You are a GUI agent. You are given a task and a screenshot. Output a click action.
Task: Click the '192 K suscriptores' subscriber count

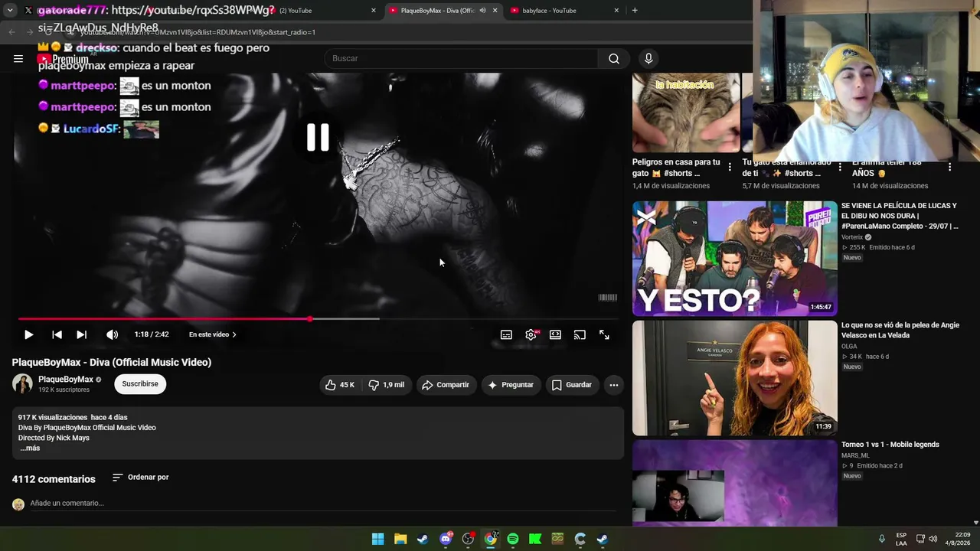pos(64,390)
